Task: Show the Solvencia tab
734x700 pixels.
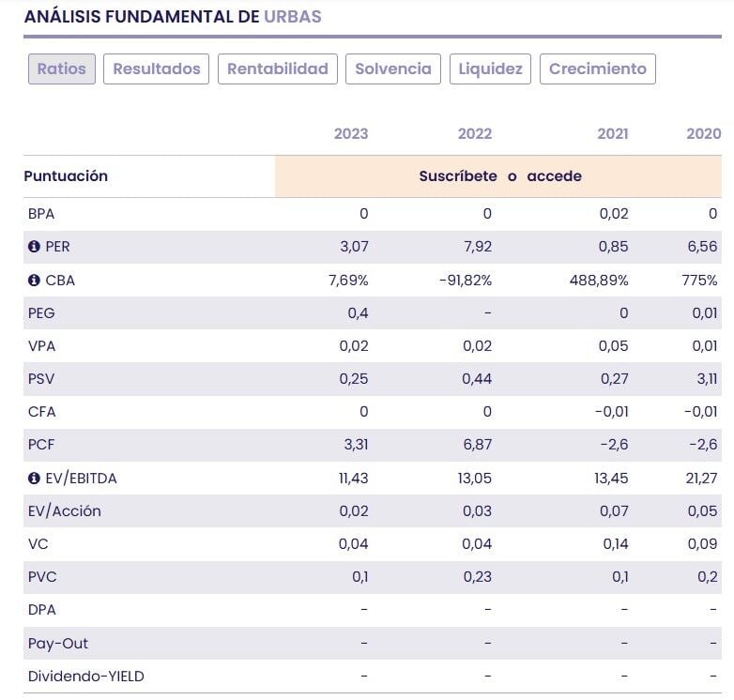Action: [x=393, y=68]
